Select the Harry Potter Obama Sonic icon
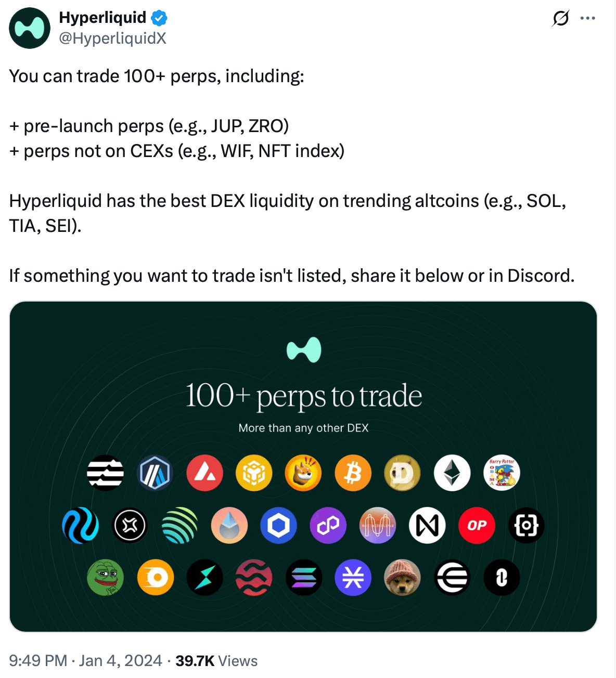This screenshot has height=678, width=616. (501, 473)
